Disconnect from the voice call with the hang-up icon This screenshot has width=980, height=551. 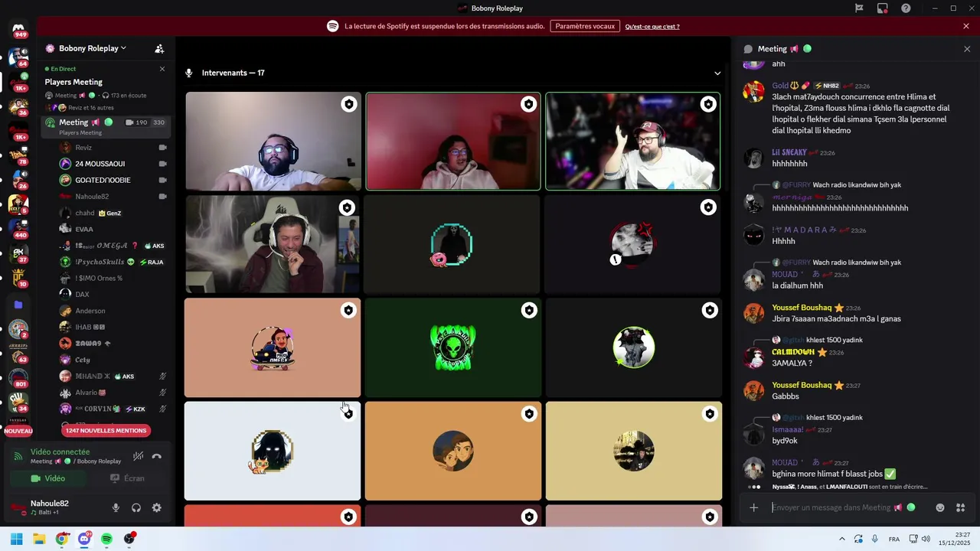coord(156,456)
